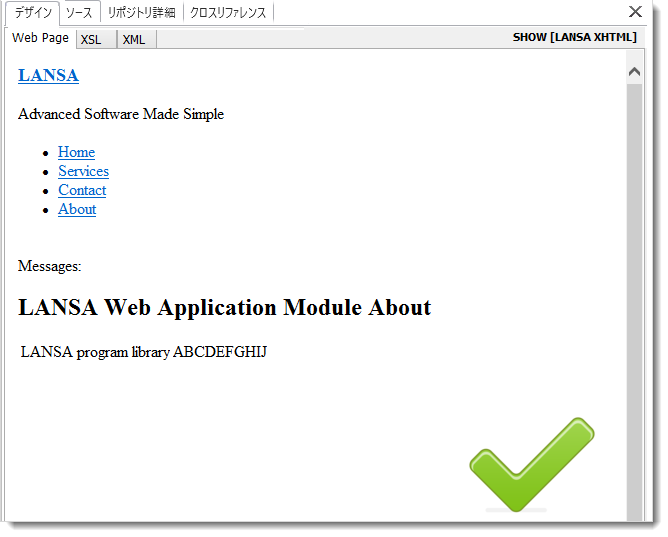Switch to the デザイン tab
668x537 pixels.
click(32, 13)
